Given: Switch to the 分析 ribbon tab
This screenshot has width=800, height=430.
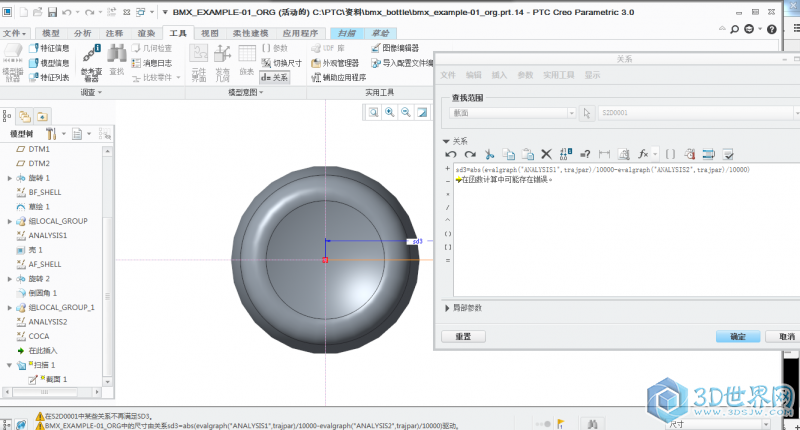Looking at the screenshot, I should point(82,33).
